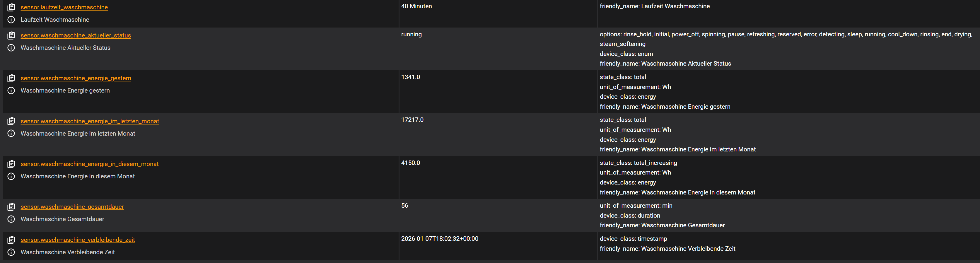This screenshot has height=263, width=980.
Task: Open info for Waschmaschine Gesamtdauer
Action: click(11, 219)
